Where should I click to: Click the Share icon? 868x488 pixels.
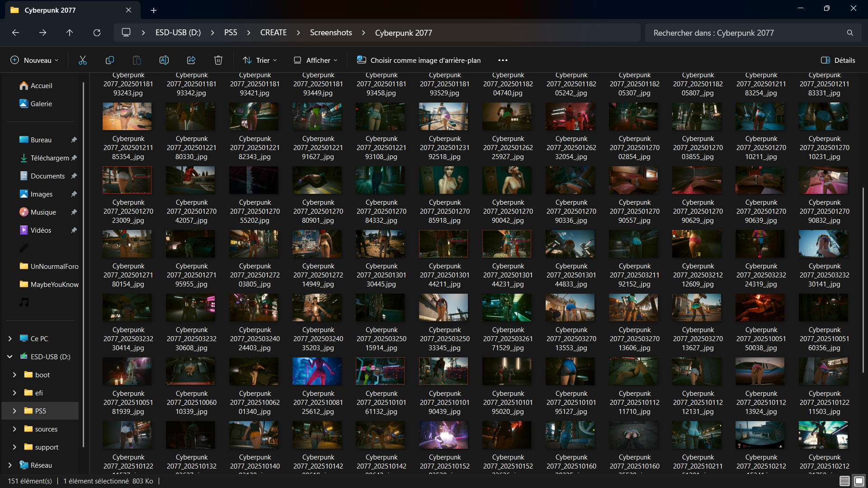pos(191,60)
